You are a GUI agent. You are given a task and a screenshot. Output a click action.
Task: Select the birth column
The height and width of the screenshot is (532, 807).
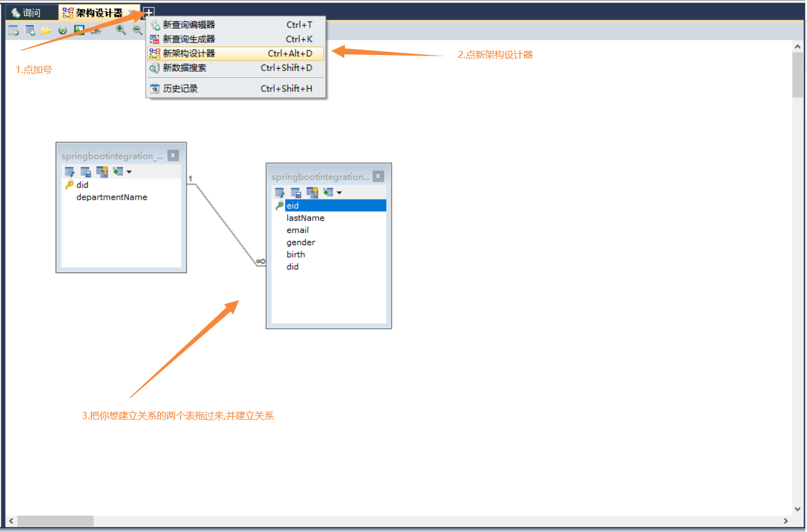(296, 254)
